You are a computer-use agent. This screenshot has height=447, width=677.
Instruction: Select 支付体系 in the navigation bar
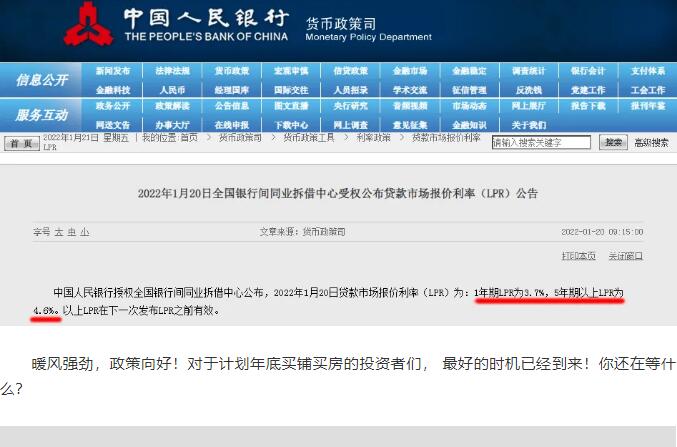(647, 71)
